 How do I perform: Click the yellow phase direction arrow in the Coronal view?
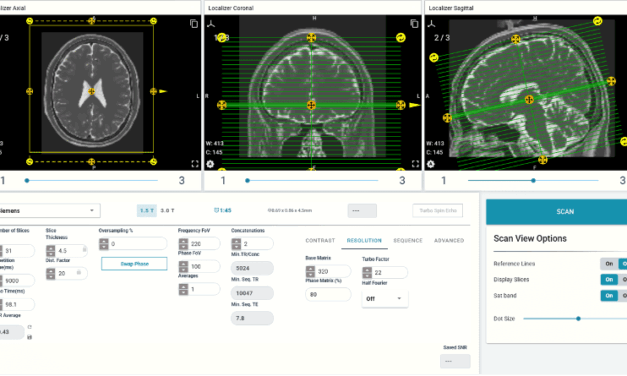pyautogui.click(x=415, y=105)
